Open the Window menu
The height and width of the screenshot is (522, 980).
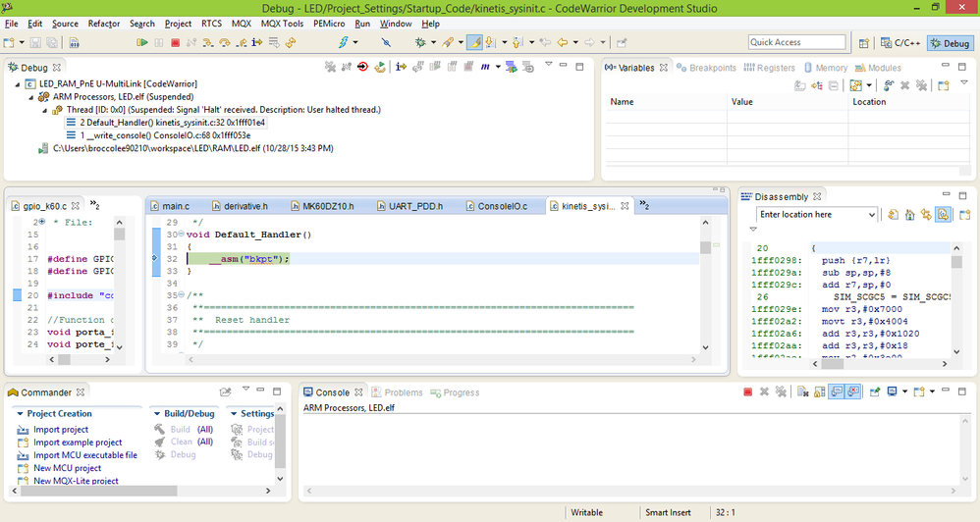[x=396, y=24]
